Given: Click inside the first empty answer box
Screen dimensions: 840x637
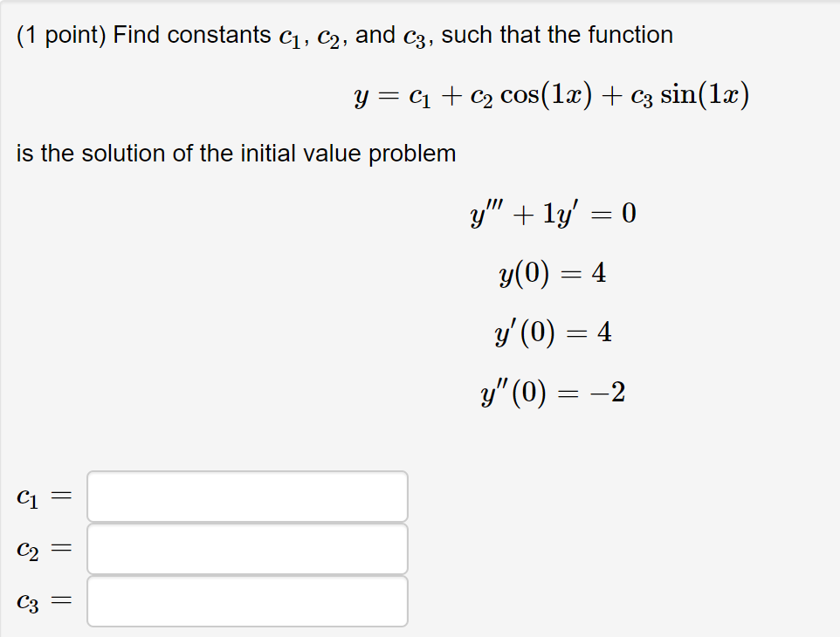Looking at the screenshot, I should pyautogui.click(x=247, y=497).
